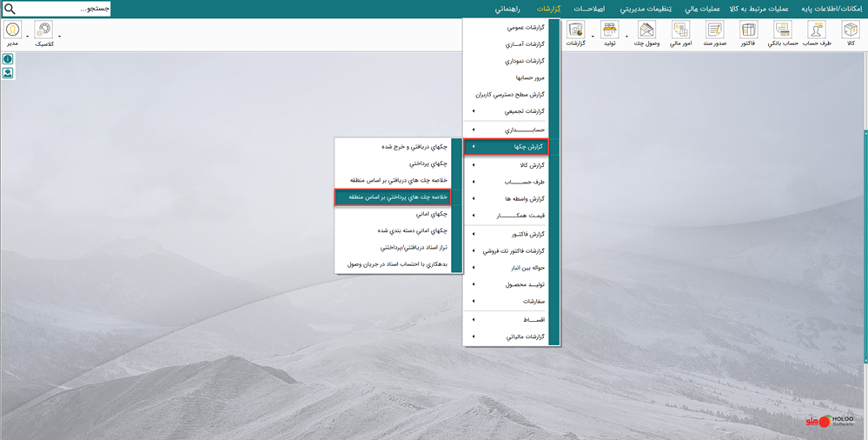
Task: Open dropdown arrow between توليد and وصول چك icons
Action: [626, 37]
